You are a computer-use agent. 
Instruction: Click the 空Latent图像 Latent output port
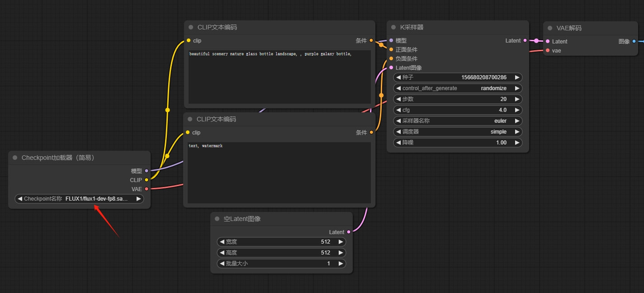[349, 232]
